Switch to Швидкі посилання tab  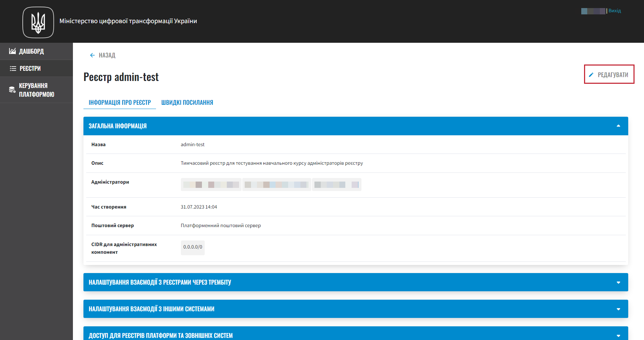coord(187,103)
